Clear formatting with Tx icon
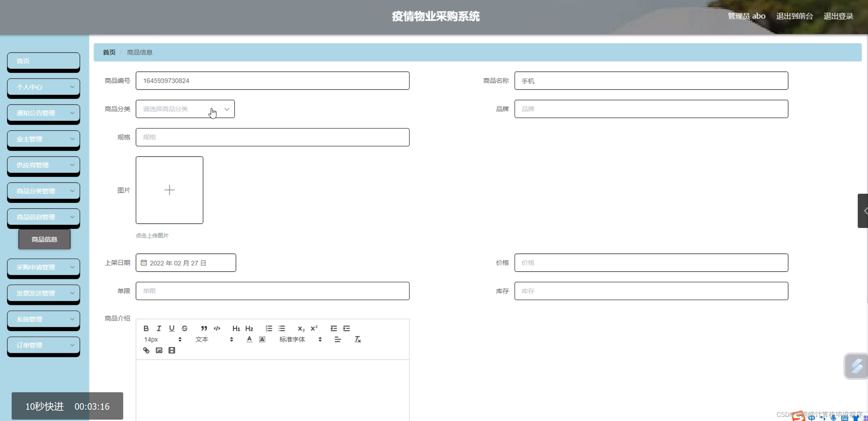The image size is (868, 421). 357,339
